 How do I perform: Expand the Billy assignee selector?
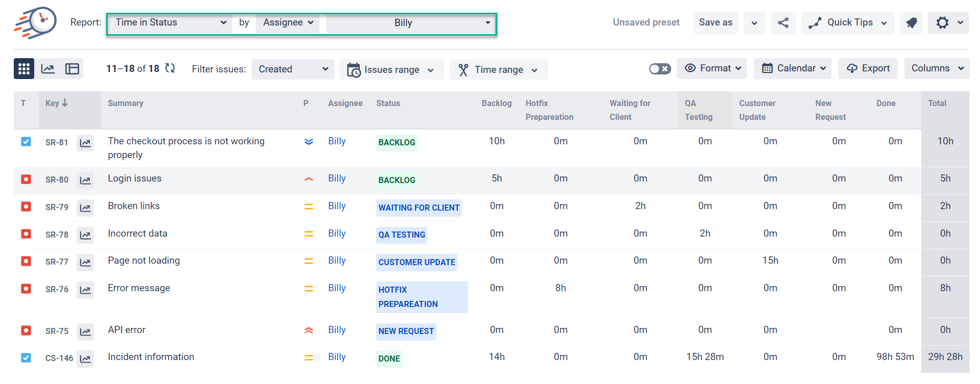click(x=411, y=23)
